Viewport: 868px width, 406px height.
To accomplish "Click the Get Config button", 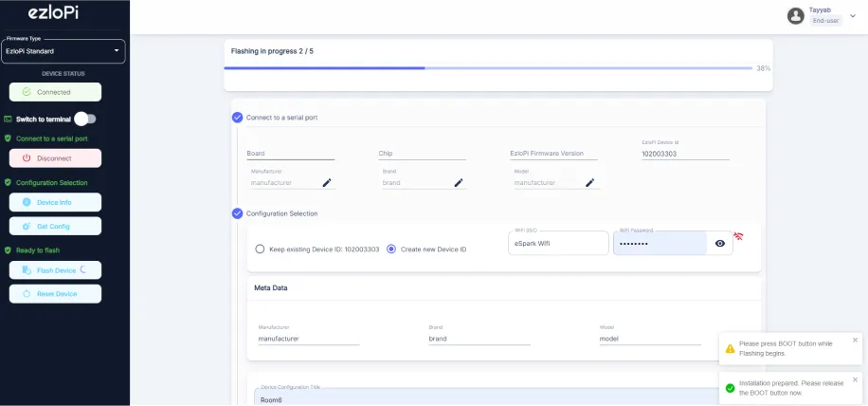I will 55,226.
